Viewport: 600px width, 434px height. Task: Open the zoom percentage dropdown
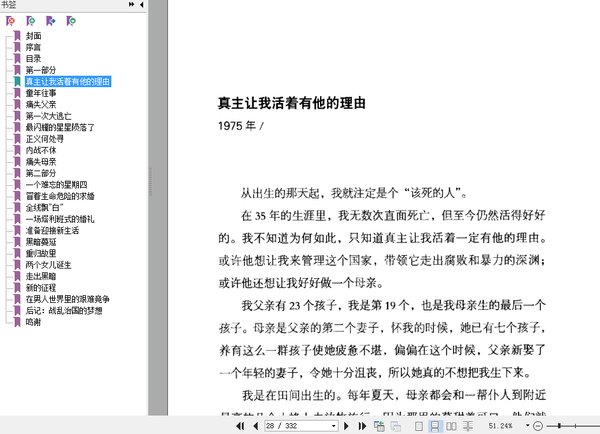coord(528,426)
